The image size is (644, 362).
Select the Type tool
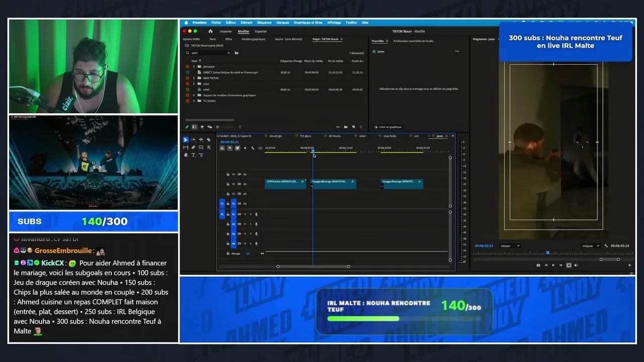coord(193,155)
